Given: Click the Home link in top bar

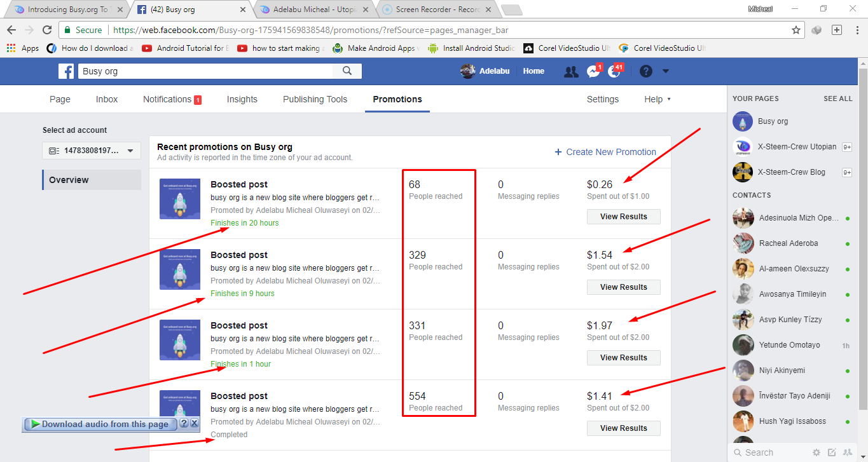Looking at the screenshot, I should pyautogui.click(x=534, y=71).
